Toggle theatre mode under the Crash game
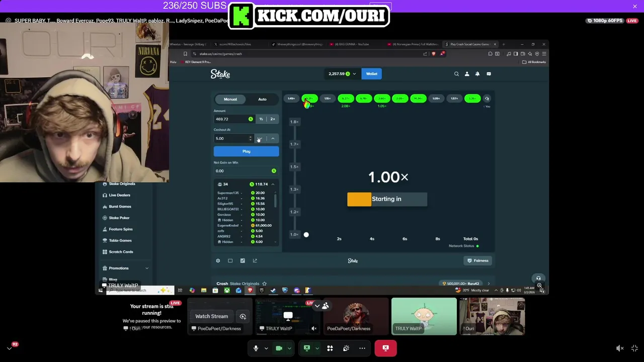The height and width of the screenshot is (362, 644). [x=230, y=260]
